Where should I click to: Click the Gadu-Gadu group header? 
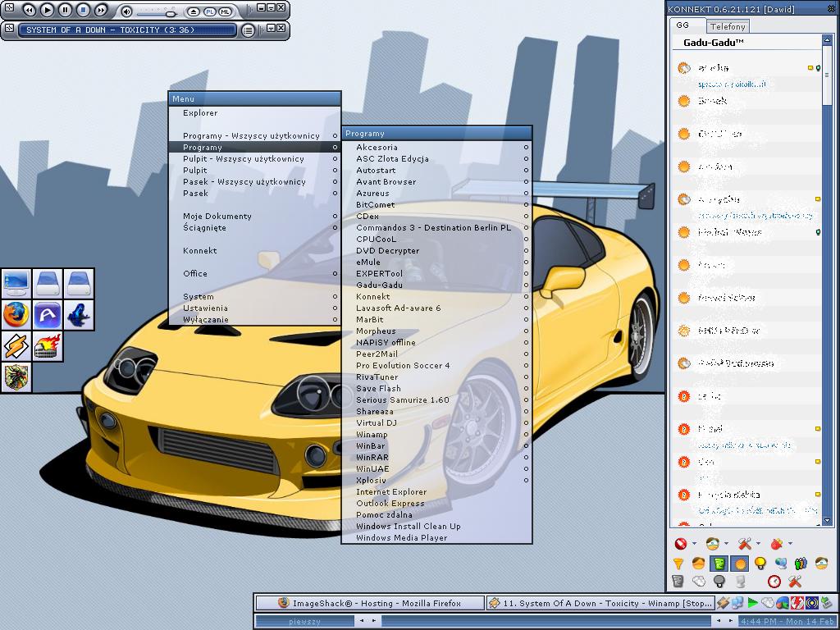click(x=746, y=43)
